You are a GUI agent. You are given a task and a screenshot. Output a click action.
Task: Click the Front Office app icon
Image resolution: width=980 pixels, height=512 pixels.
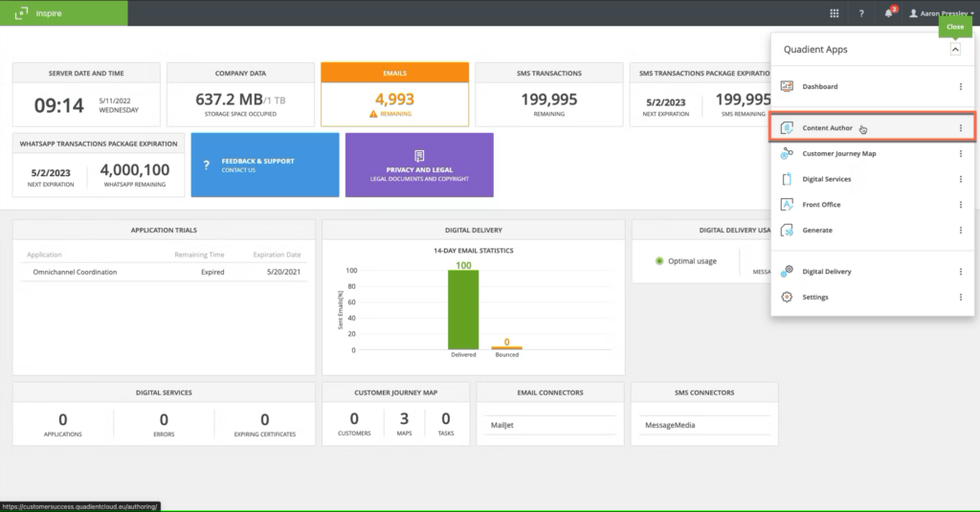pos(787,205)
